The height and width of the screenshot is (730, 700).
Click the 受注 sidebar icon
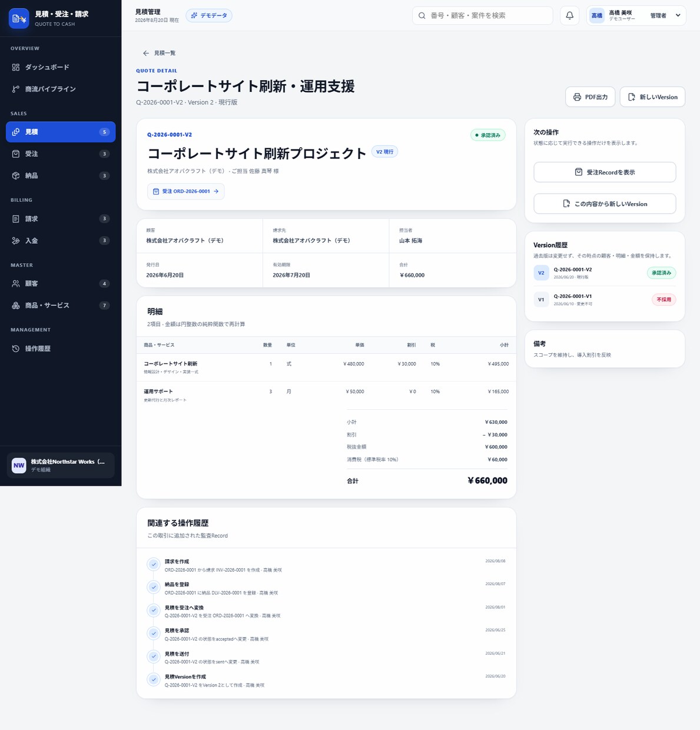[x=16, y=154]
